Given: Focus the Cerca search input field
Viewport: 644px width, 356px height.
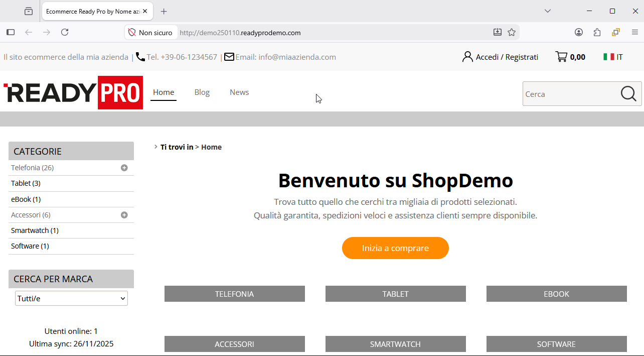Looking at the screenshot, I should coord(569,94).
